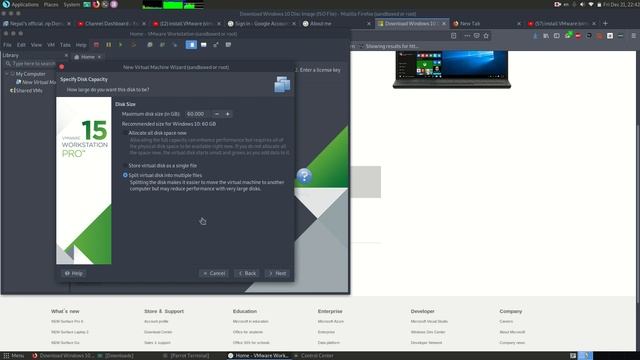The width and height of the screenshot is (640, 360).
Task: Toggle VMware library view icon
Action: pos(191,45)
